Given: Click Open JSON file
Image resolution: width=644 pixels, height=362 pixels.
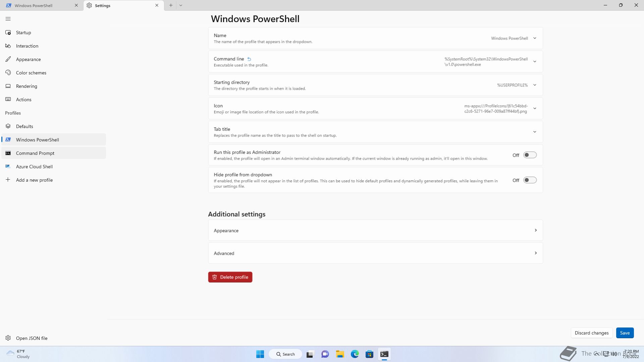Looking at the screenshot, I should coord(54,338).
